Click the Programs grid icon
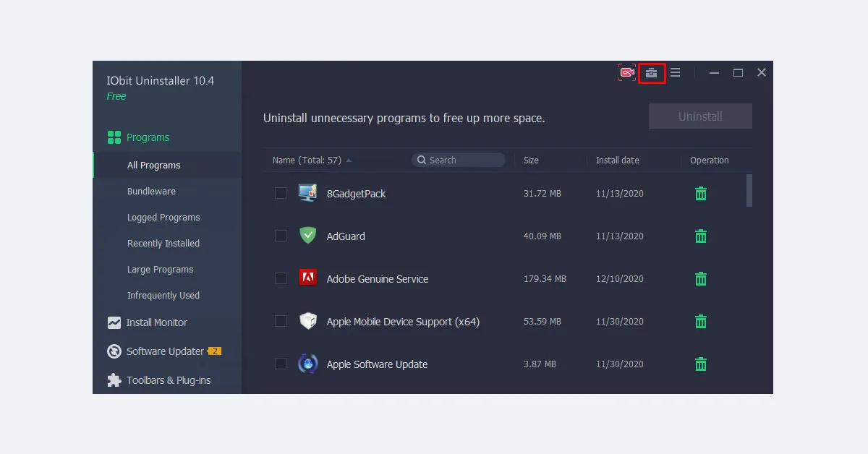Viewport: 868px width, 454px height. (114, 137)
